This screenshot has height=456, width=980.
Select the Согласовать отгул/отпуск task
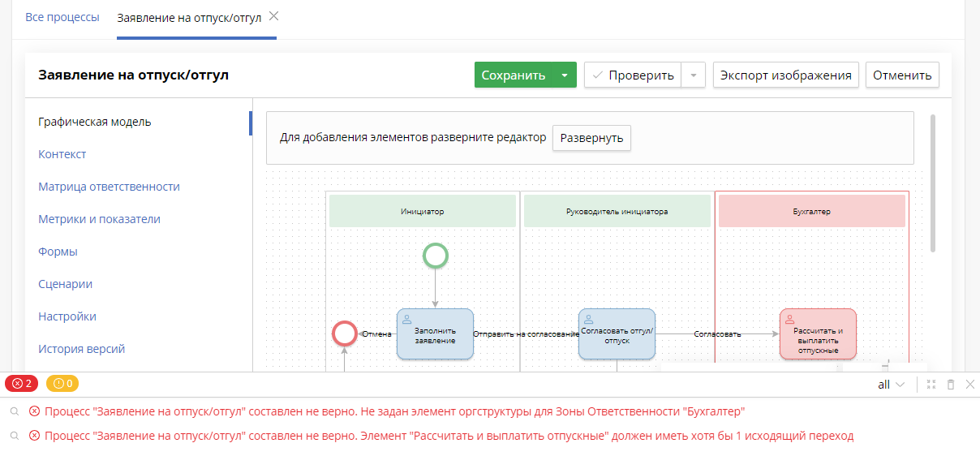point(617,333)
